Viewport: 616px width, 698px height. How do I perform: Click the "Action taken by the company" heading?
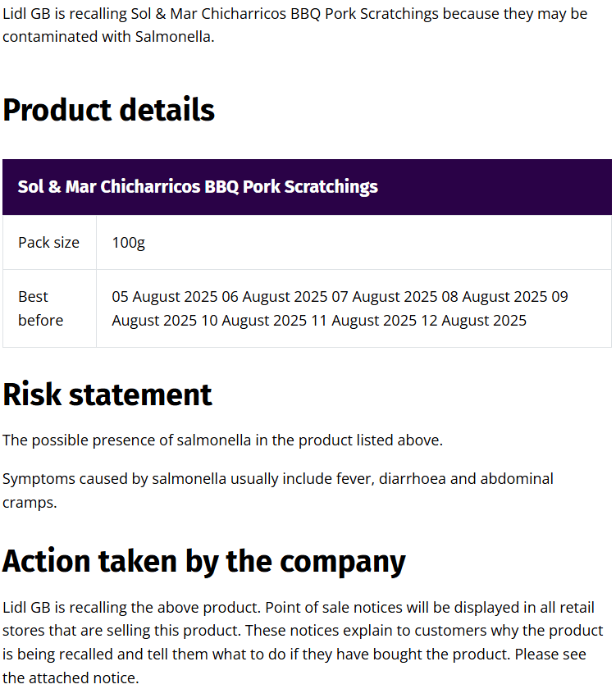click(x=204, y=561)
